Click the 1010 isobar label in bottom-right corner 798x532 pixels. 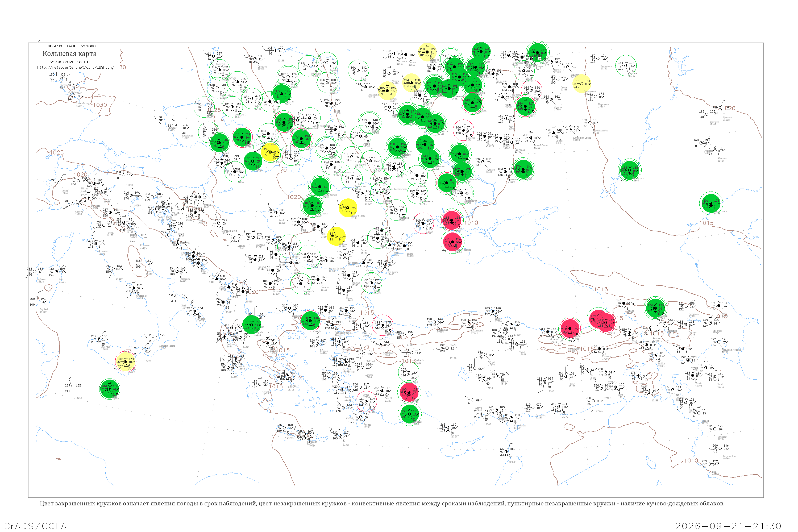(691, 460)
